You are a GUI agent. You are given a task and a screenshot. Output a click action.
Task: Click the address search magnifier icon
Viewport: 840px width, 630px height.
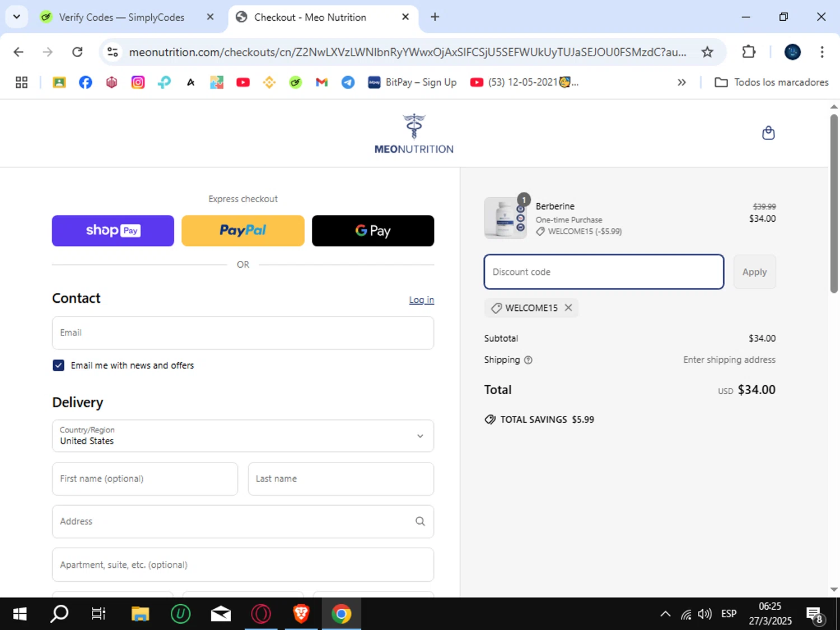pyautogui.click(x=420, y=521)
